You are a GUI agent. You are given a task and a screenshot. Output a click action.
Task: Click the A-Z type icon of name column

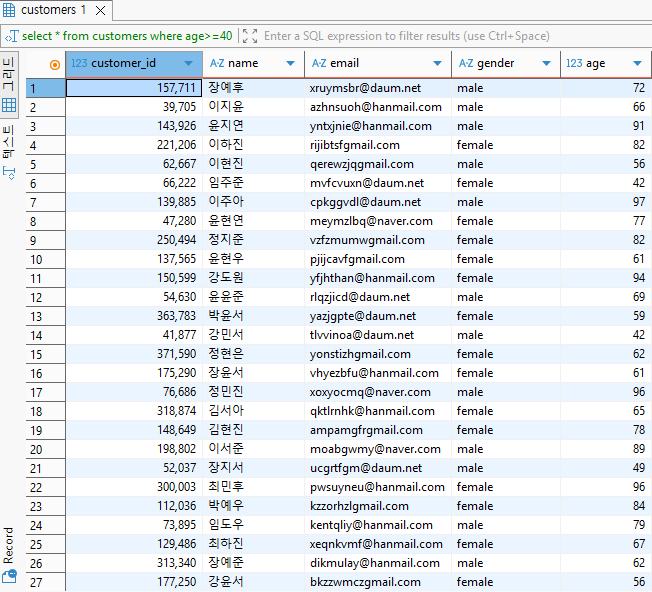point(217,63)
